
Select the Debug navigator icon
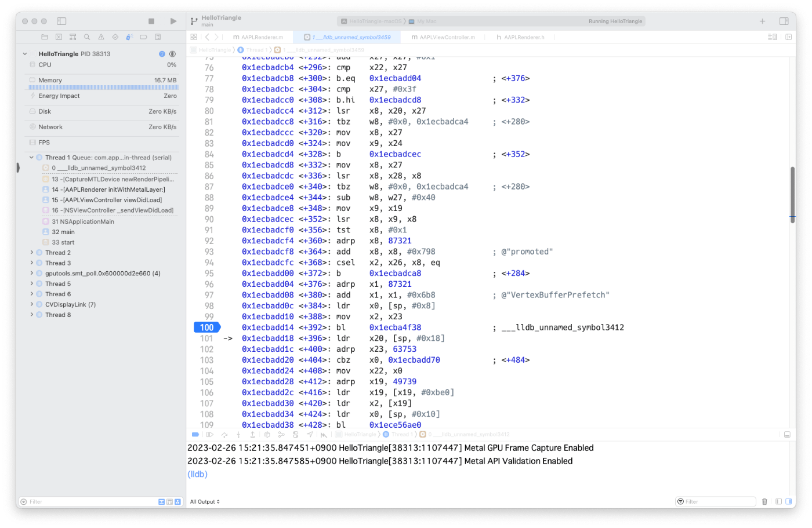[x=129, y=37]
